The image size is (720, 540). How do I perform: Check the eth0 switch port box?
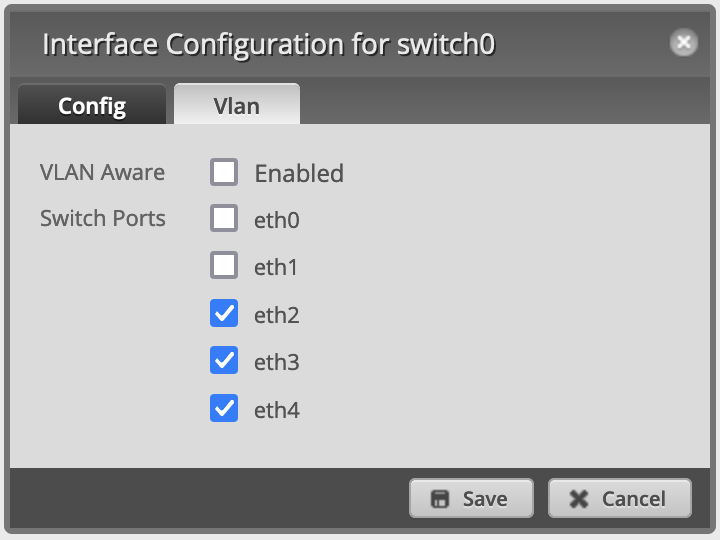[x=224, y=218]
